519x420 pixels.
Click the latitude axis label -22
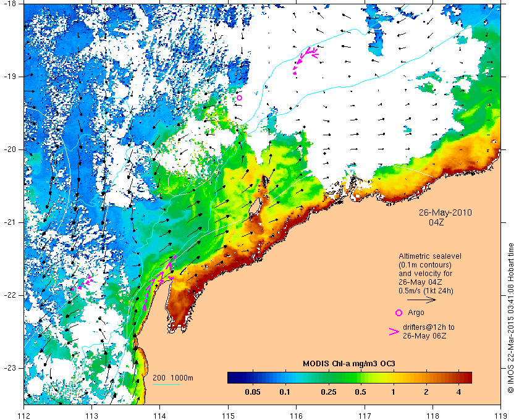(x=9, y=295)
